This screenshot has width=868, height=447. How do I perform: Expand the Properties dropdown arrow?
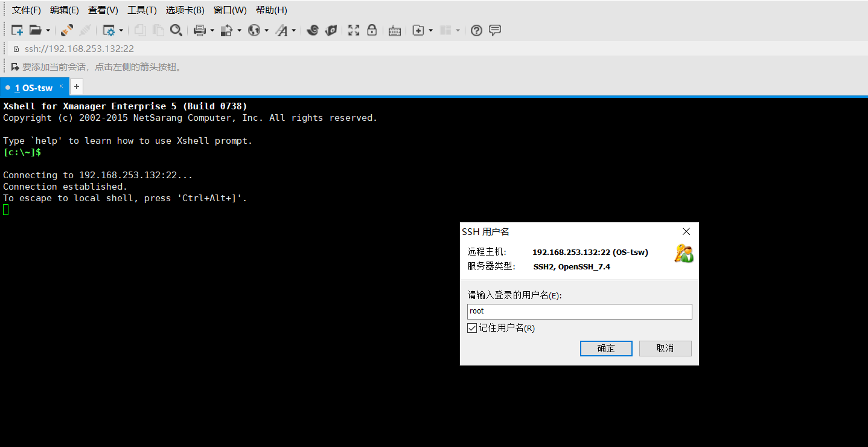[x=121, y=30]
